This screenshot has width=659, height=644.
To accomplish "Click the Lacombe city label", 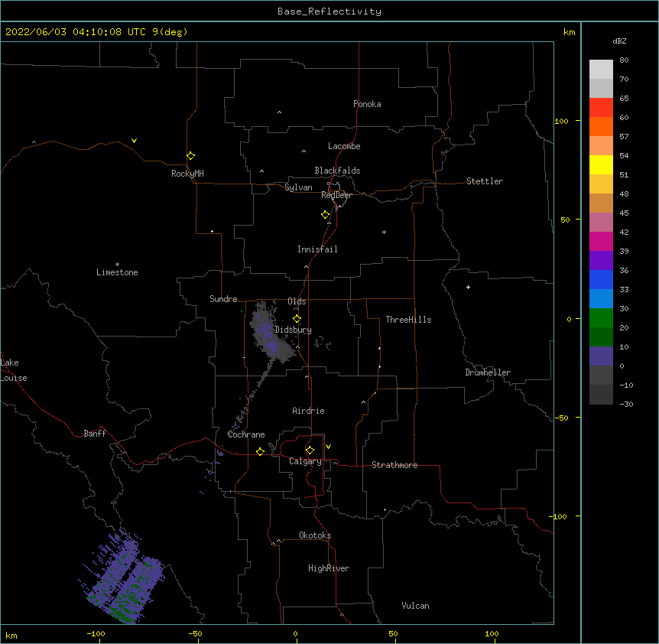I will coord(344,146).
